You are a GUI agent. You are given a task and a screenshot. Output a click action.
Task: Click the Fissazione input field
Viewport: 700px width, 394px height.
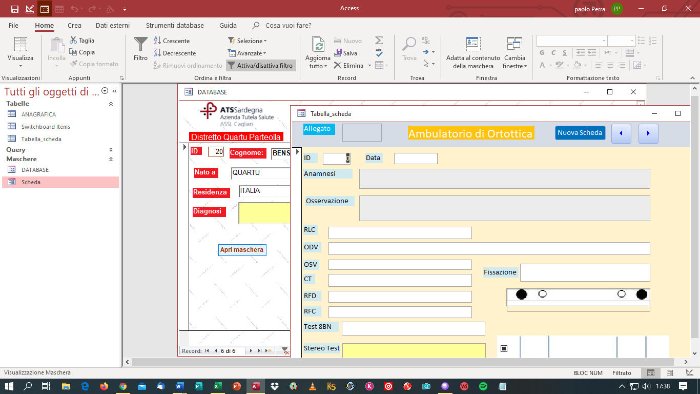click(x=585, y=272)
